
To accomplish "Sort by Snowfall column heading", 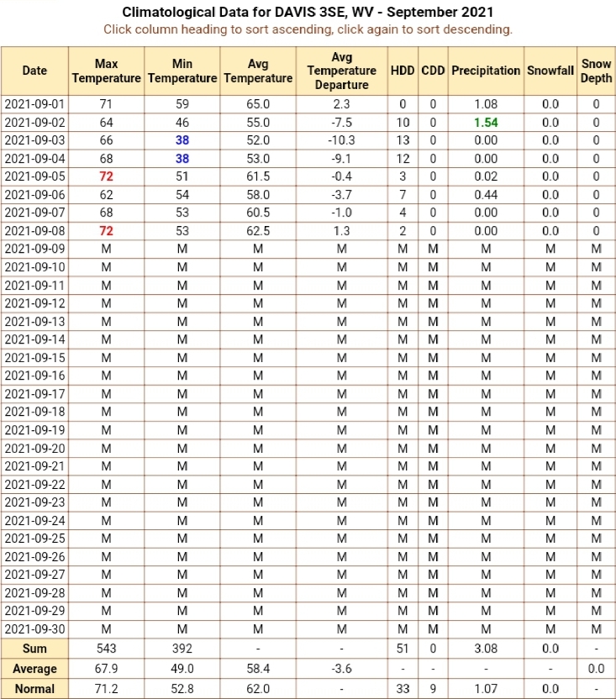I will pyautogui.click(x=550, y=71).
